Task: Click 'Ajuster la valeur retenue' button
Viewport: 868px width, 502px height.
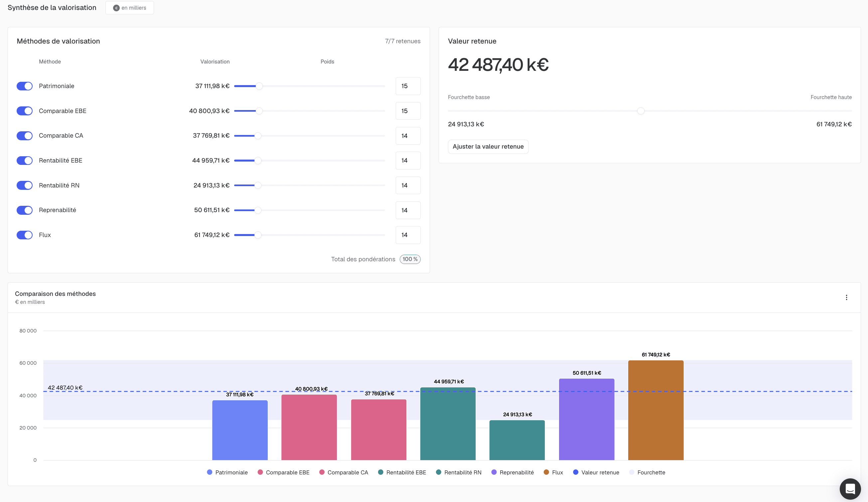Action: point(488,147)
